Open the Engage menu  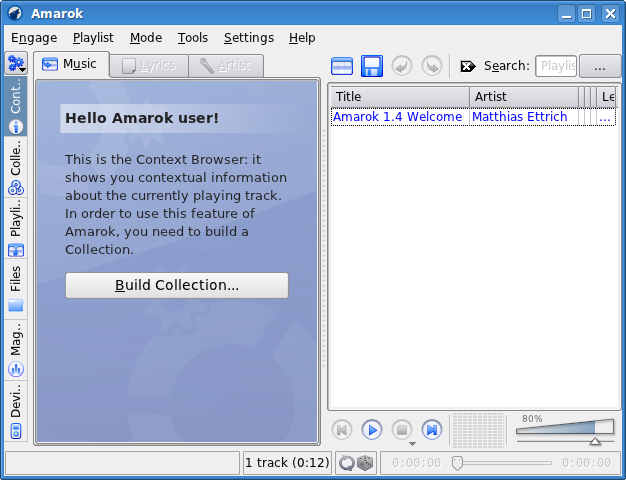click(x=34, y=38)
